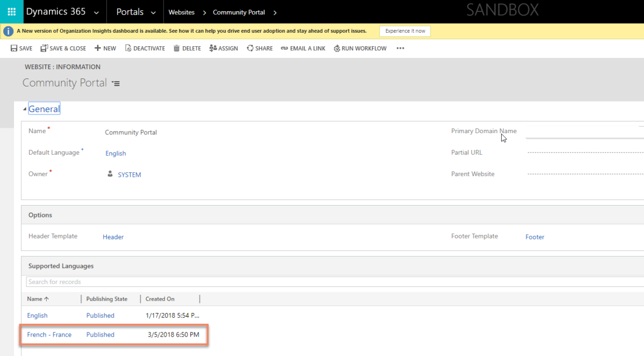This screenshot has height=356, width=644.
Task: Click the 3/5/2018 6:50 PM date cell
Action: [173, 335]
